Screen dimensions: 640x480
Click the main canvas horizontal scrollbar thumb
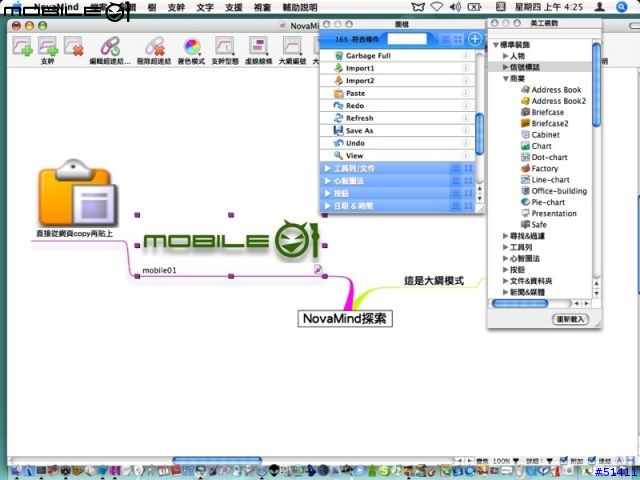pyautogui.click(x=217, y=460)
